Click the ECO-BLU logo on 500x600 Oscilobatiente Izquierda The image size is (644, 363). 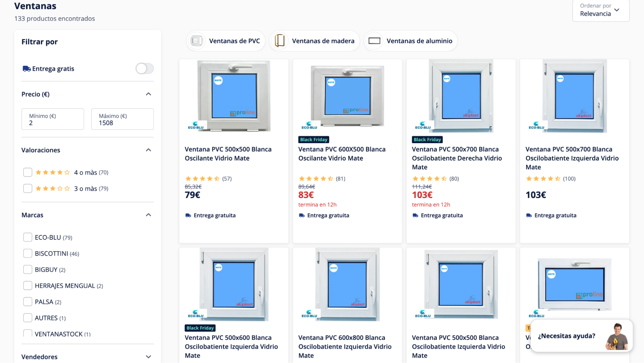click(196, 314)
